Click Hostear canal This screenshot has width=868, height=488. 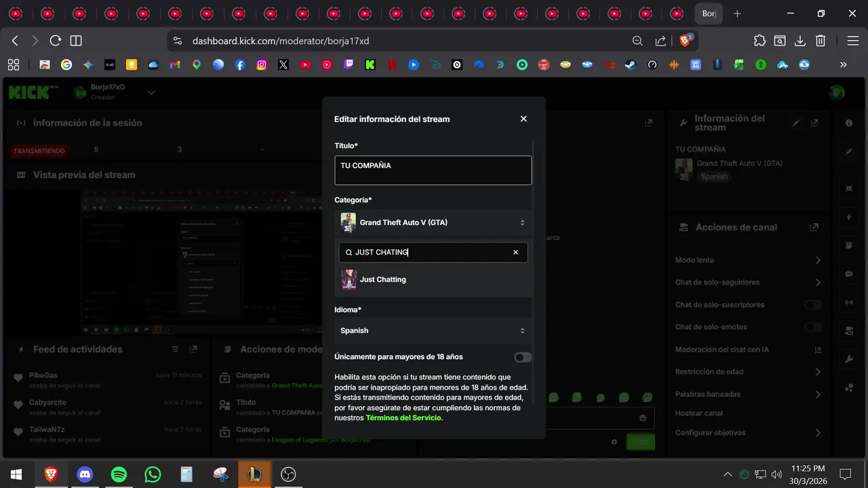[x=699, y=413]
